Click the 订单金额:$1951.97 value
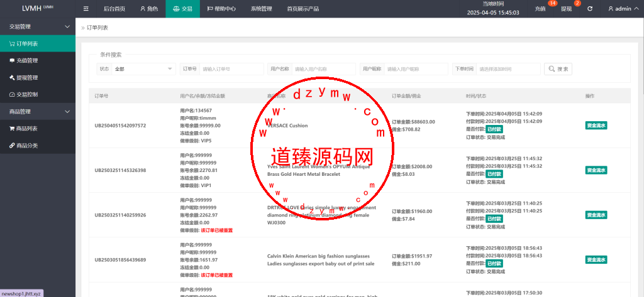 coord(412,256)
